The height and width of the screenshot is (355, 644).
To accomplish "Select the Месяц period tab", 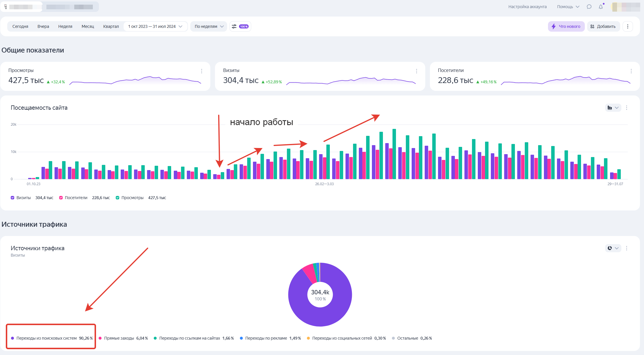I will 88,26.
